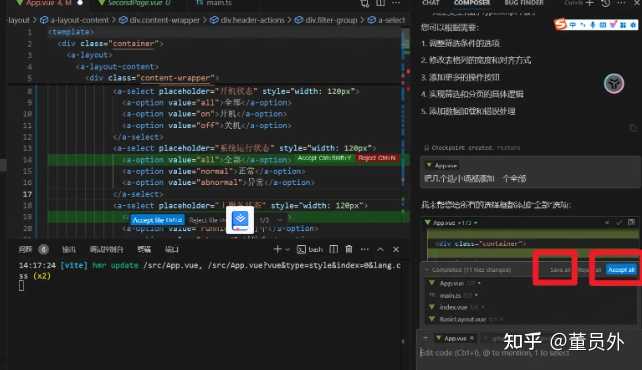Screen dimensions: 642x370
Task: Click the copy icon below the composer reply
Action: coord(633,128)
